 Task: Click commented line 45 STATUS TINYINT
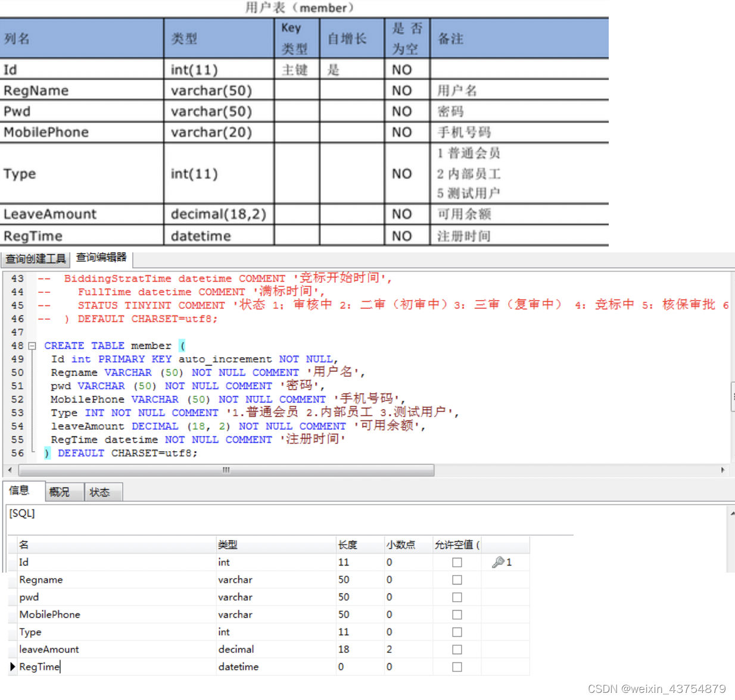pos(383,305)
